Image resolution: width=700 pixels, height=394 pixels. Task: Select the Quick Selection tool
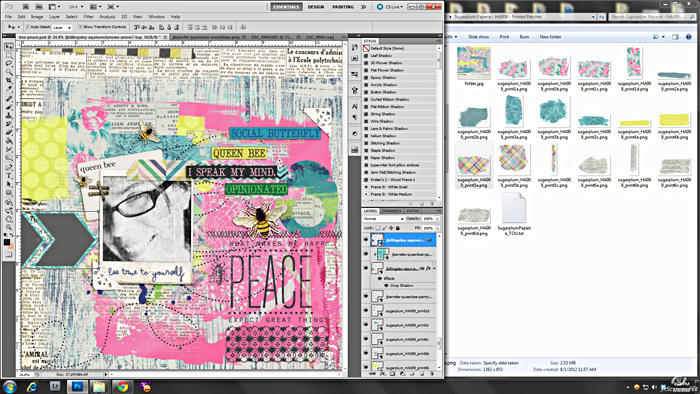click(9, 72)
